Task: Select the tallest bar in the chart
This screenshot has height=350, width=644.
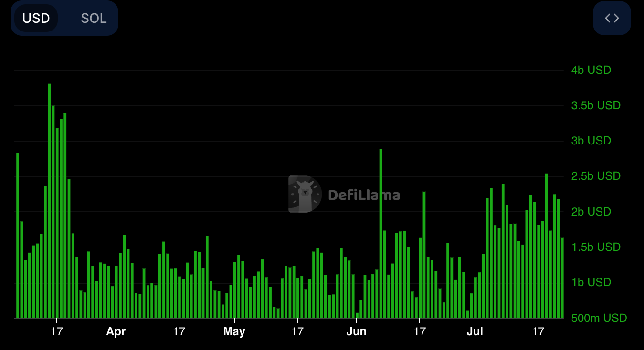Action: tap(49, 200)
